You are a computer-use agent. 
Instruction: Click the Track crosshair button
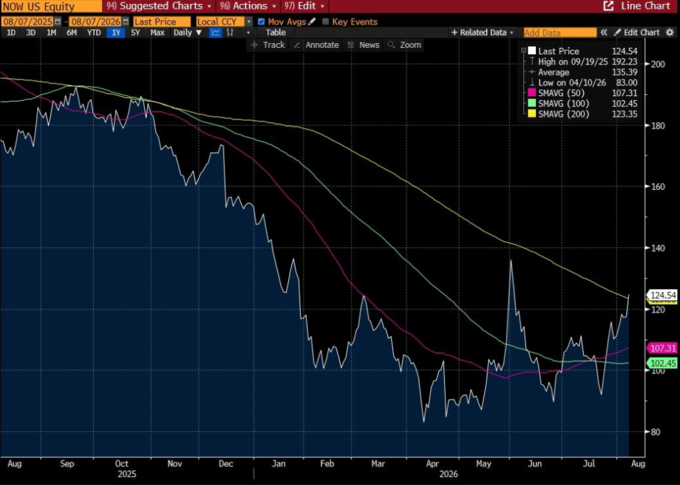268,45
